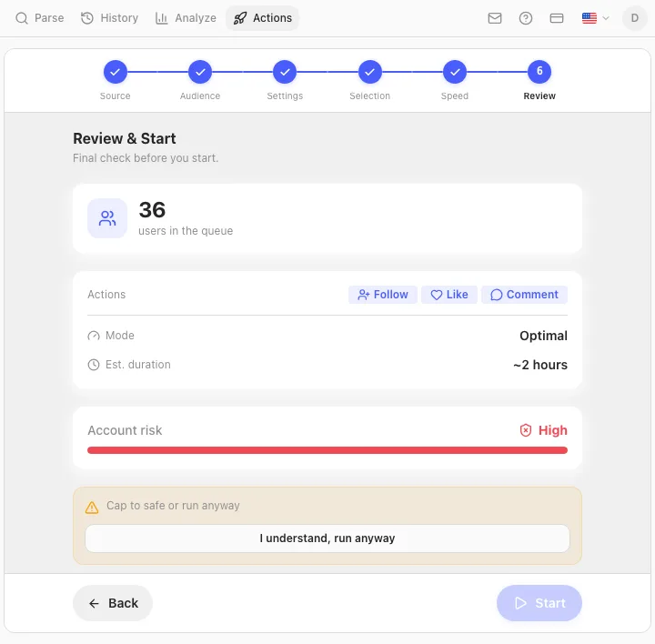Open the user avatar D menu
This screenshot has height=644, width=655.
(635, 18)
